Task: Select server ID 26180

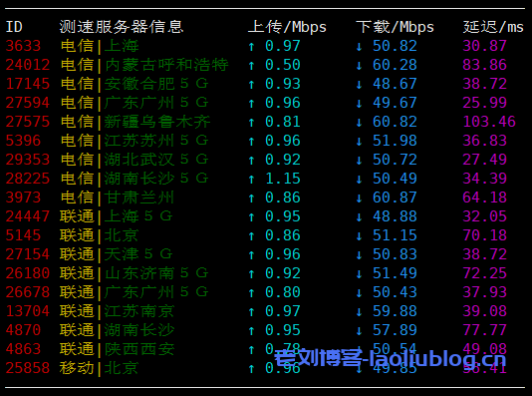Action: 28,273
